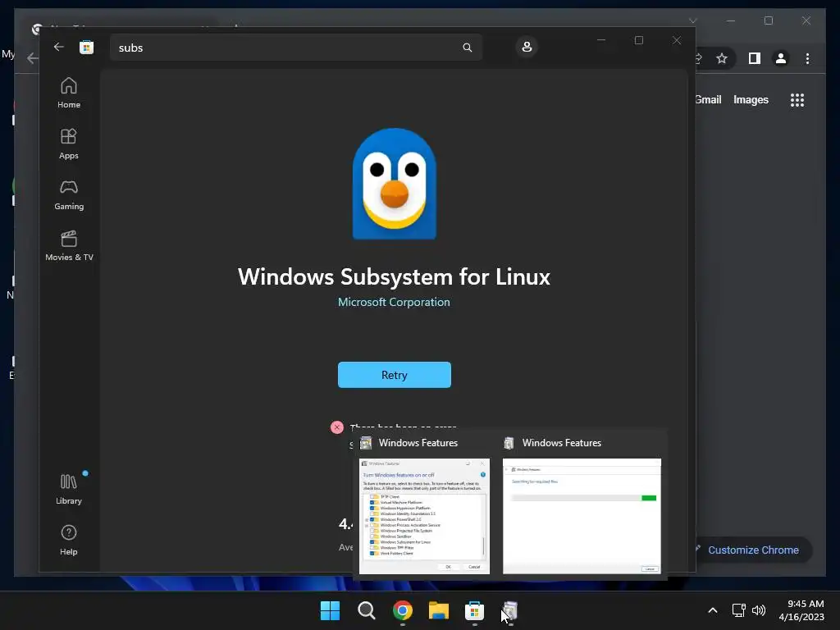
Task: Open volume tray icon
Action: 759,610
